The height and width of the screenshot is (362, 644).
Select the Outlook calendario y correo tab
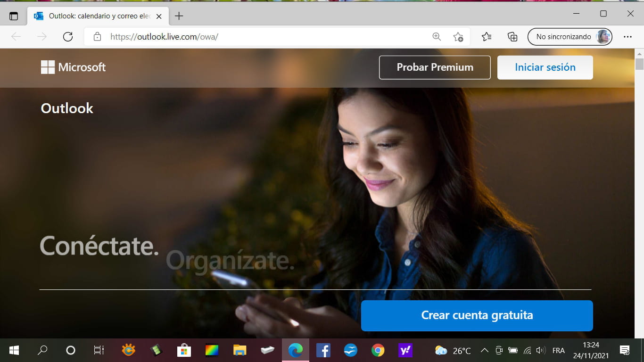pos(98,16)
